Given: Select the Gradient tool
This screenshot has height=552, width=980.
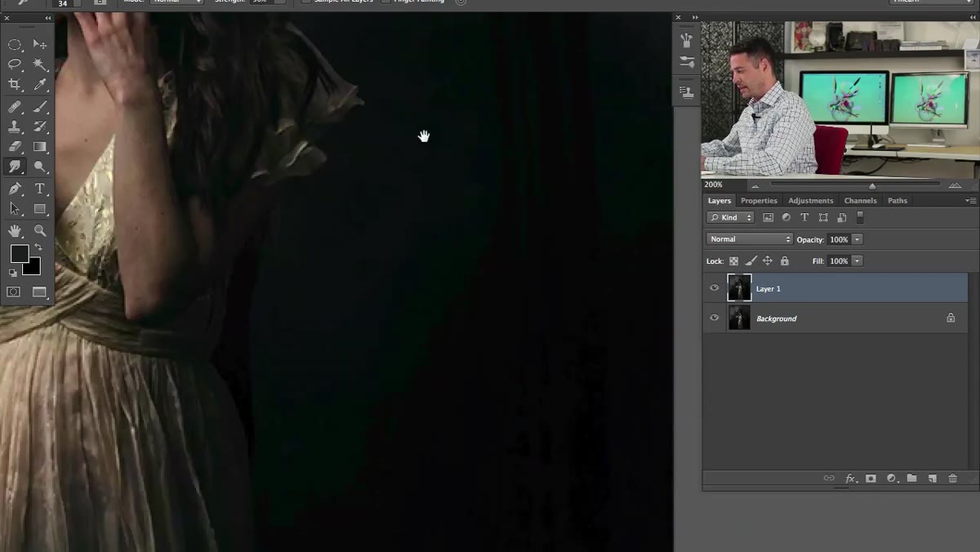Looking at the screenshot, I should (39, 147).
